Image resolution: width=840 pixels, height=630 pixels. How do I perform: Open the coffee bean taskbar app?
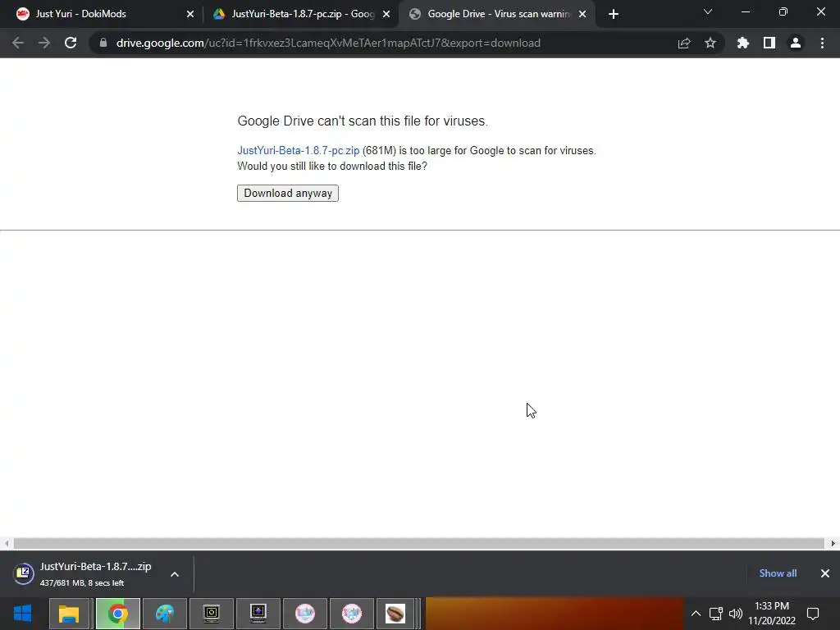click(x=395, y=614)
